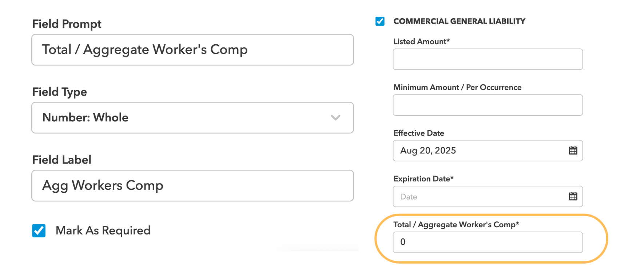This screenshot has width=644, height=273.
Task: Click the Field Type chevron arrow
Action: pos(335,117)
